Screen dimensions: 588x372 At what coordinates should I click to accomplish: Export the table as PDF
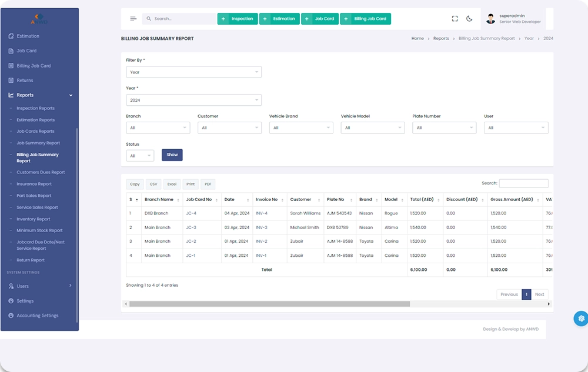click(208, 184)
